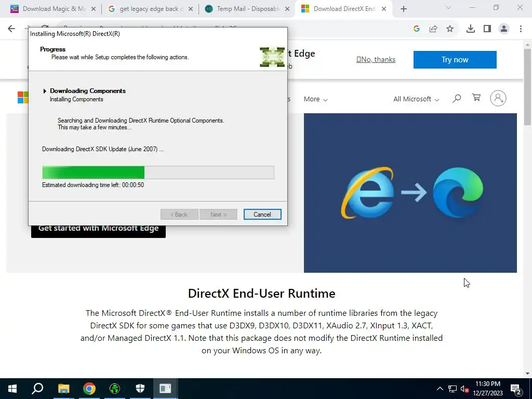Screen dimensions: 532x399
Task: Click the Microsoft logo on the page
Action: [x=23, y=97]
